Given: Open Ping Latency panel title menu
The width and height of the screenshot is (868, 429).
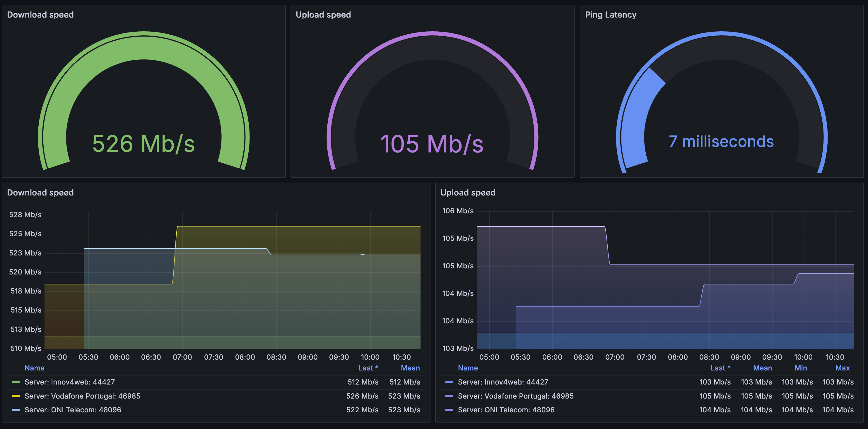Looking at the screenshot, I should [610, 15].
